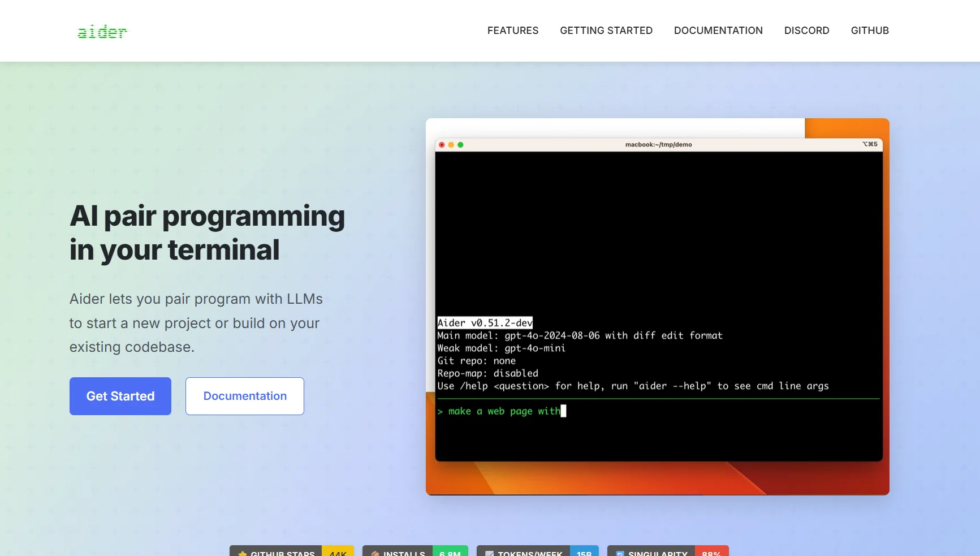Viewport: 980px width, 556px height.
Task: Click the terminal demo screencast
Action: [658, 307]
